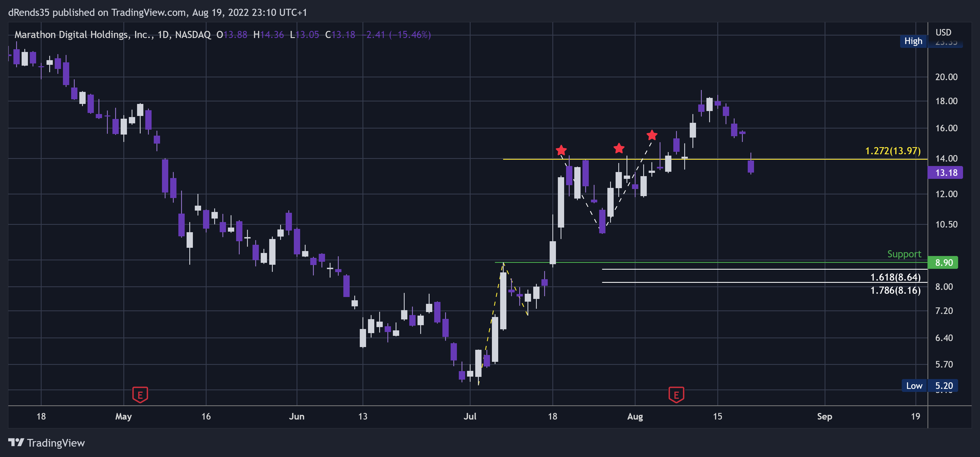Click the change value −2.41 (−15.46%)
980x457 pixels.
click(396, 35)
